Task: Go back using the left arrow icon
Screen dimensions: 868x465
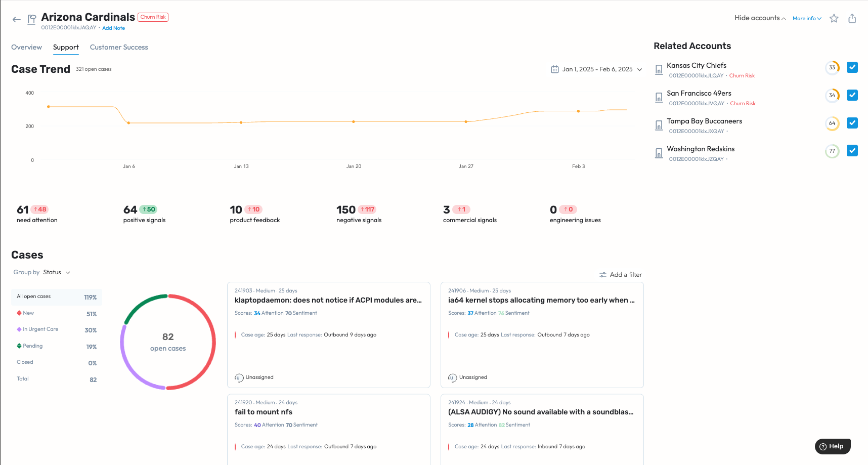Action: [17, 20]
